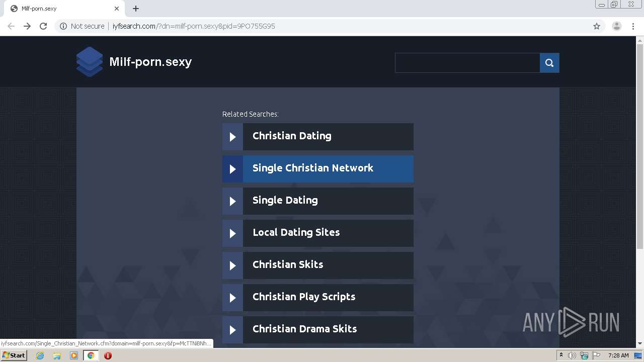The width and height of the screenshot is (644, 362).
Task: Click the scrollbar down arrow
Action: [x=640, y=344]
